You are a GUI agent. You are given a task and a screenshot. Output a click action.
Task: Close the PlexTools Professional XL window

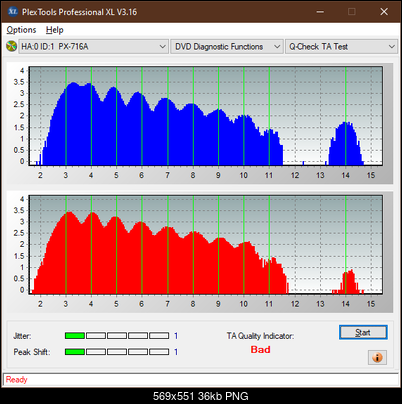[x=384, y=12]
